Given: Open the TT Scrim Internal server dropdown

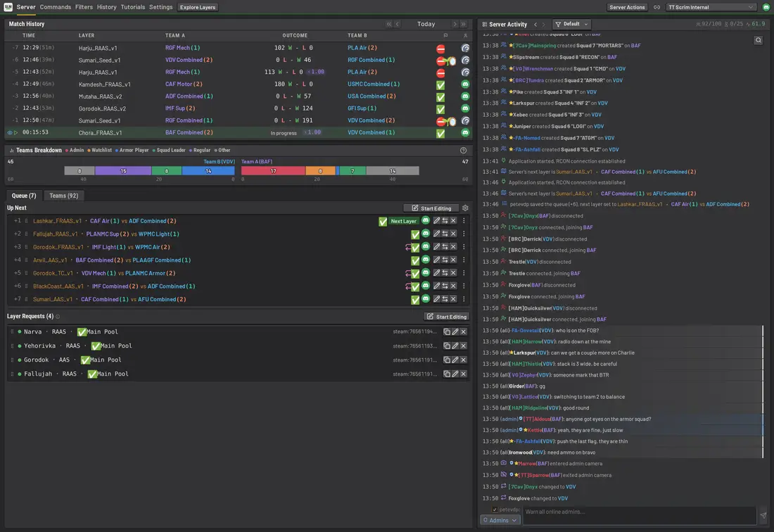Looking at the screenshot, I should coord(711,8).
